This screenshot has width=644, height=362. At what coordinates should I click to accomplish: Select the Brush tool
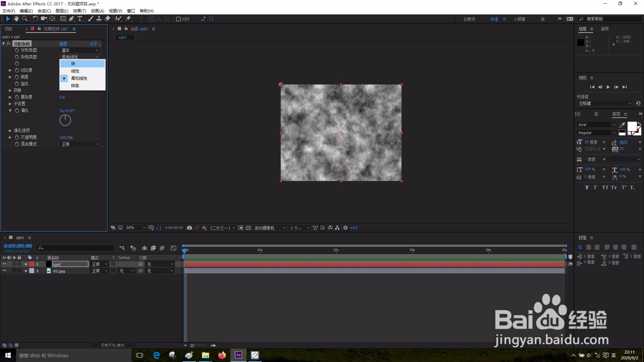click(91, 19)
